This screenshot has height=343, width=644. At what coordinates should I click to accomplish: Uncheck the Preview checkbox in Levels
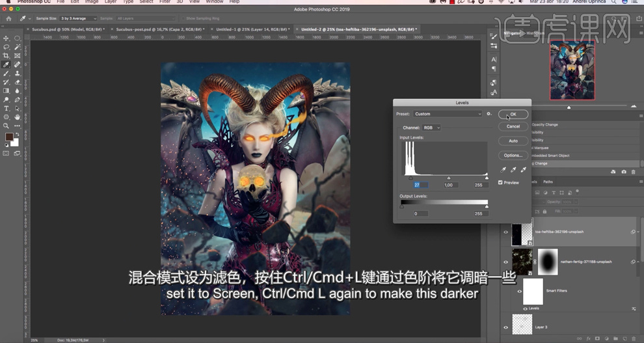[500, 182]
